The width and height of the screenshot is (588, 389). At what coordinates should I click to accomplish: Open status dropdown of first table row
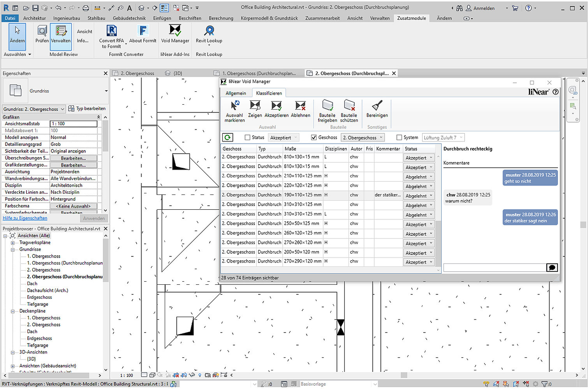pyautogui.click(x=419, y=158)
